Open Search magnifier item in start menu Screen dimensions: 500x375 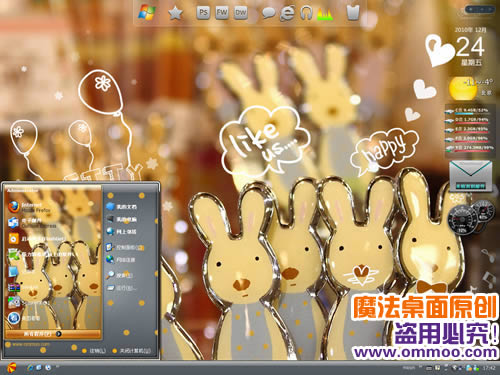(119, 275)
